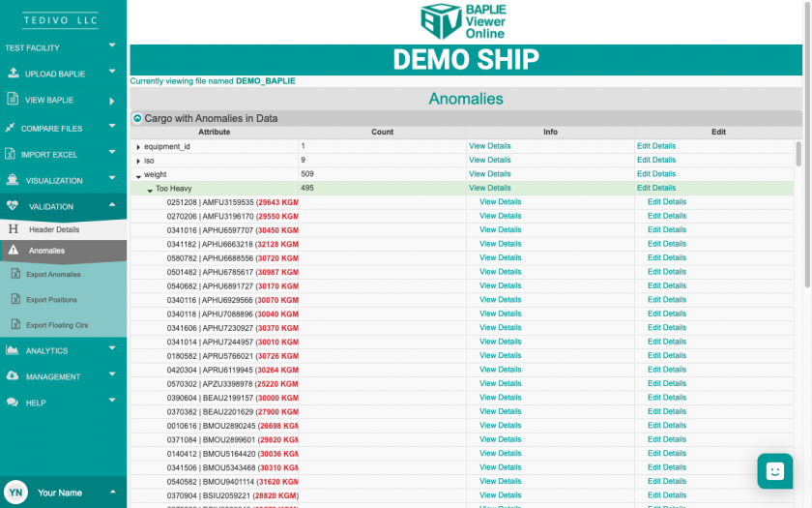Image resolution: width=812 pixels, height=508 pixels.
Task: View Details for equipment_id row
Action: point(489,146)
